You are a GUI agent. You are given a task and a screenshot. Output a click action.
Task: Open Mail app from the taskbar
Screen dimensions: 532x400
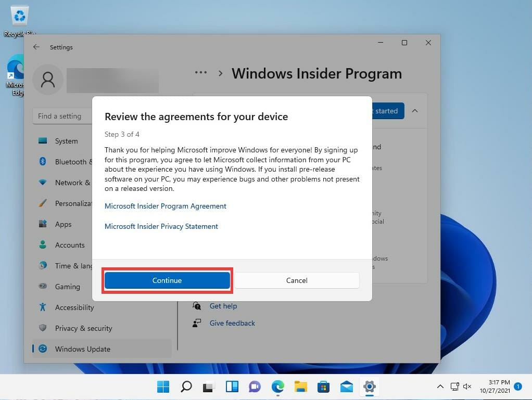346,387
